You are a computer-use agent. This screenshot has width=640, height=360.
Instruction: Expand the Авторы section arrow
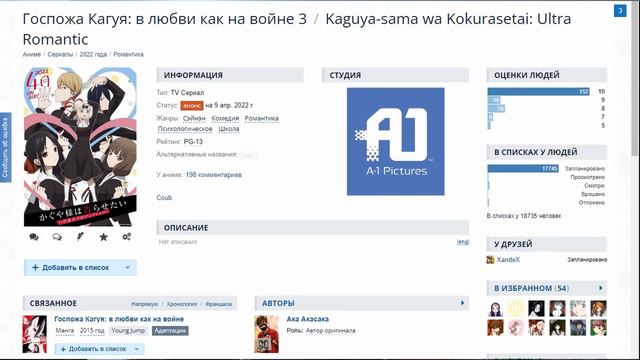click(x=462, y=303)
